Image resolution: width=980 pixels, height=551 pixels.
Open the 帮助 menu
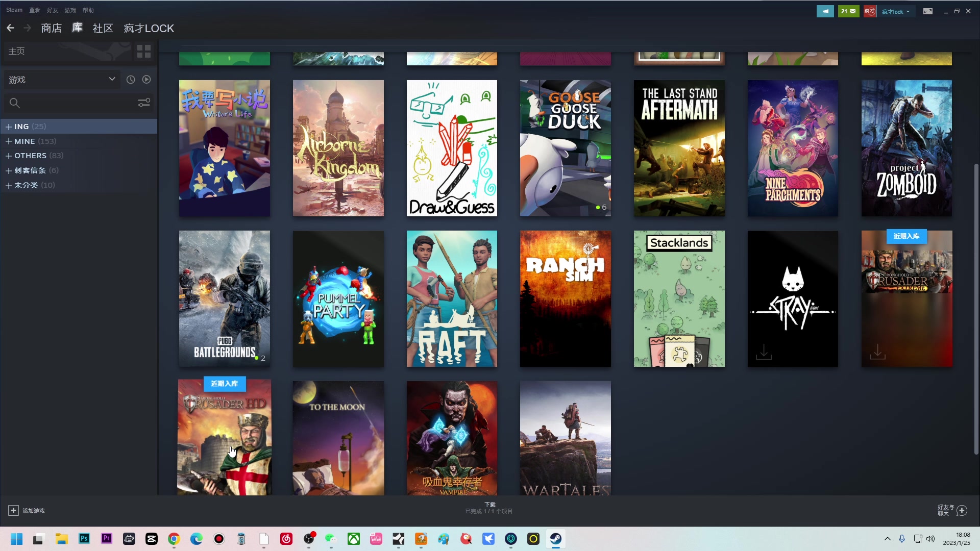[x=88, y=10]
